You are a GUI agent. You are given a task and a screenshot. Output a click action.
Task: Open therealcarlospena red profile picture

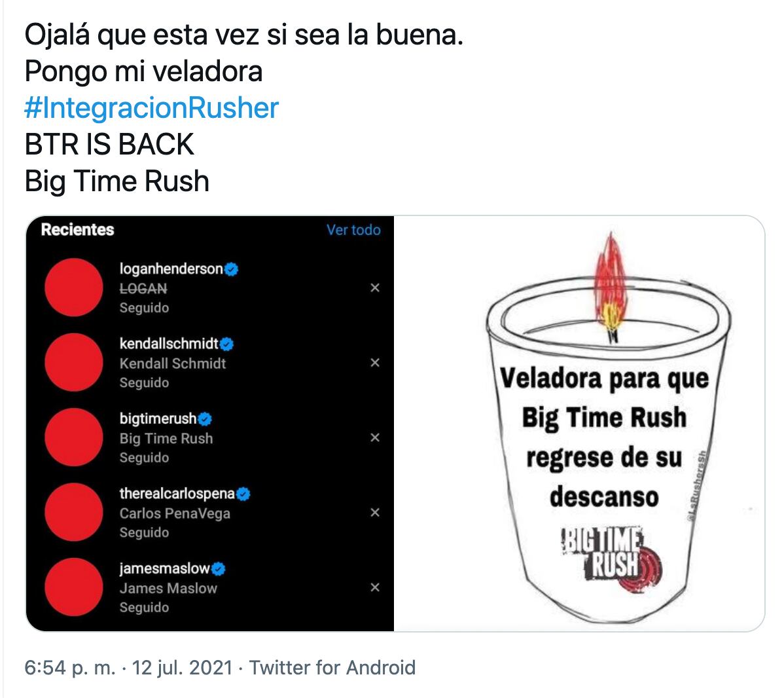(x=74, y=512)
